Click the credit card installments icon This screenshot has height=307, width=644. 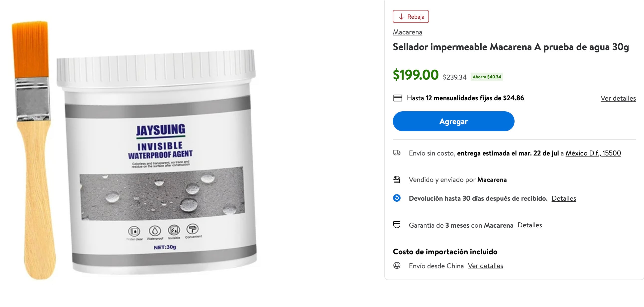(x=398, y=98)
